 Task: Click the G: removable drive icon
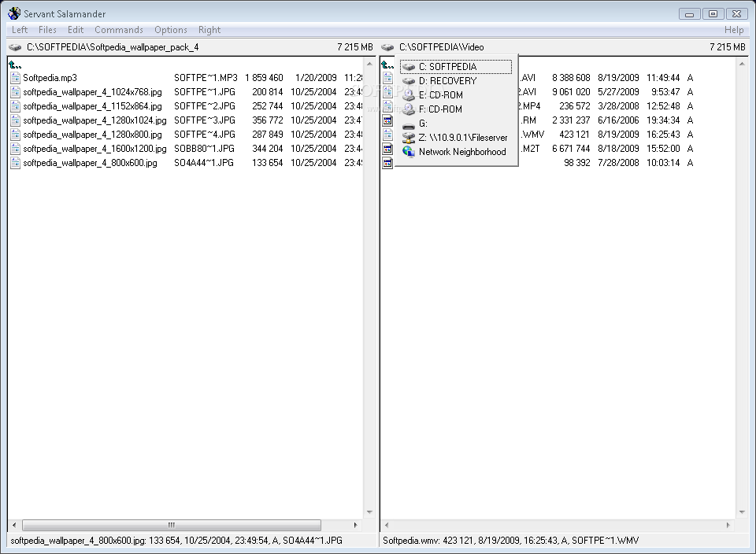pyautogui.click(x=409, y=126)
